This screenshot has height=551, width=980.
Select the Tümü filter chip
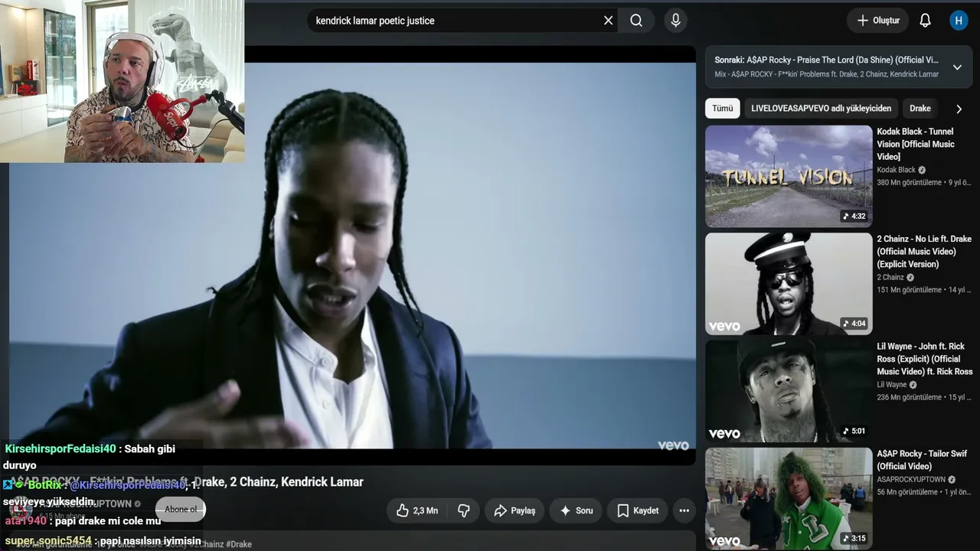click(x=723, y=109)
